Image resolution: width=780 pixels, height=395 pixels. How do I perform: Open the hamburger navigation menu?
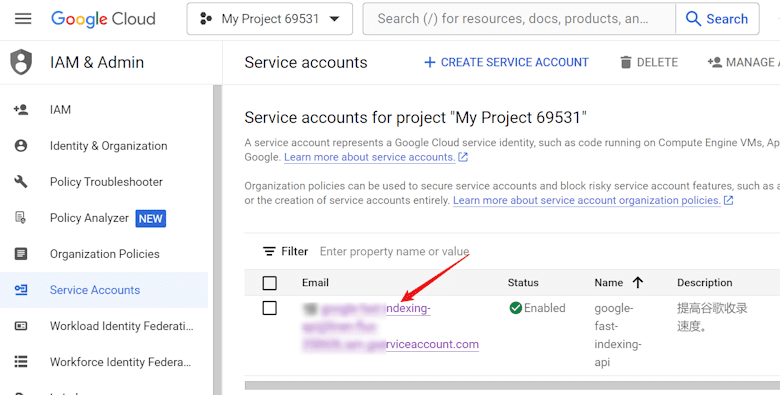(x=23, y=19)
